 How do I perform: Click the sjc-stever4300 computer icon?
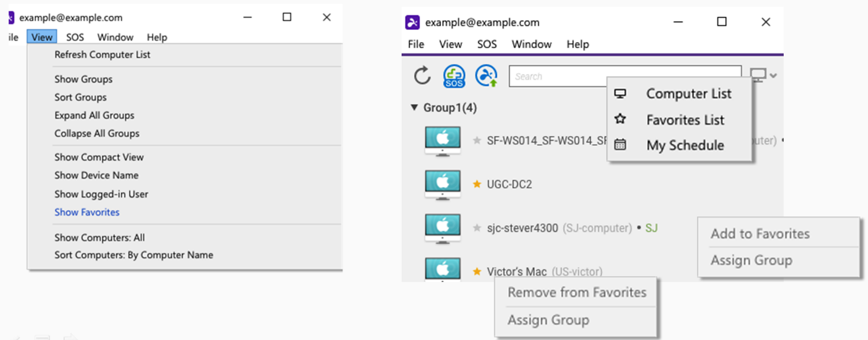(442, 228)
